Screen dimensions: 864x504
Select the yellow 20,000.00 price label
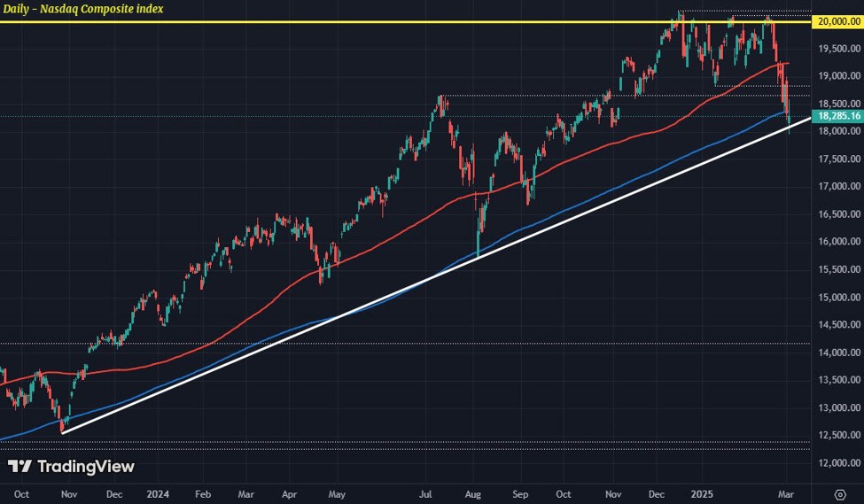point(839,21)
